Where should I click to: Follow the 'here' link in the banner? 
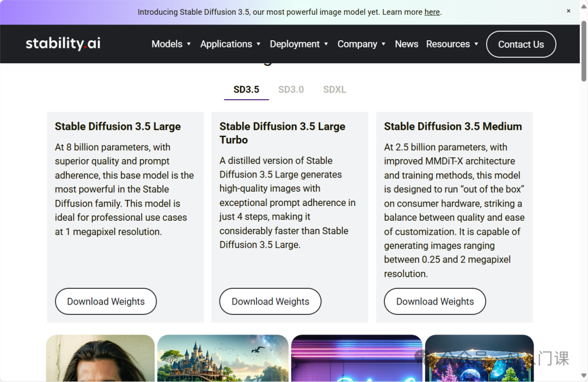click(432, 12)
